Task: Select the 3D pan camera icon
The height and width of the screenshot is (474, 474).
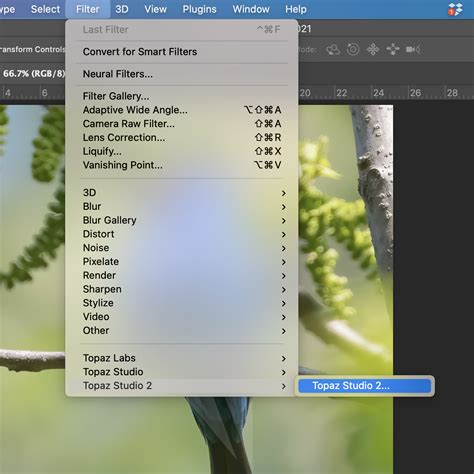Action: tap(373, 50)
